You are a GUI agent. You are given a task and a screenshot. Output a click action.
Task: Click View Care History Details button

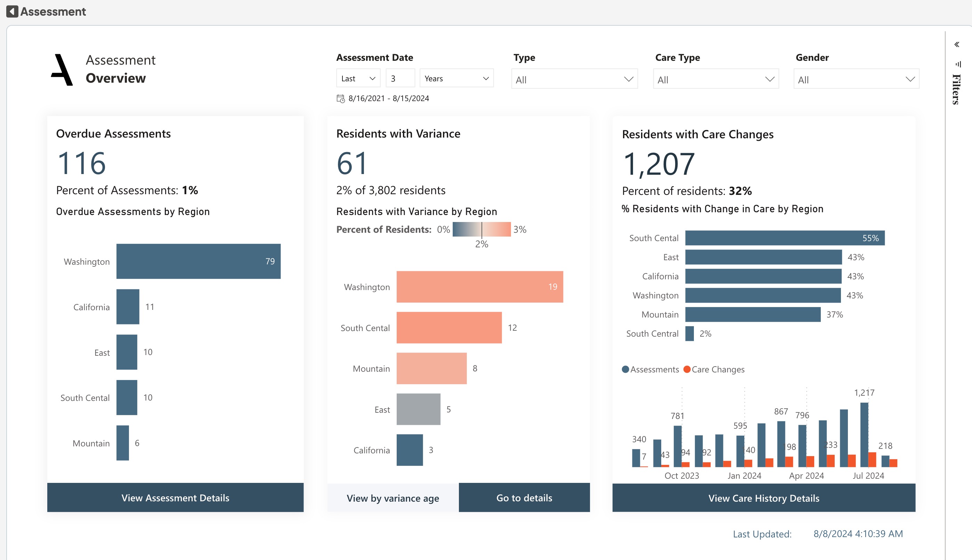tap(763, 498)
